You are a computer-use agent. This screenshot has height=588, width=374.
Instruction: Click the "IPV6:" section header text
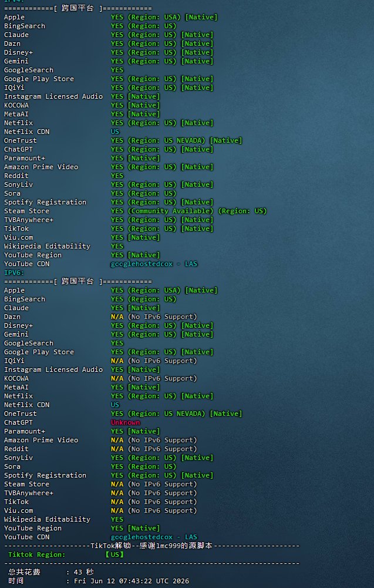(14, 273)
